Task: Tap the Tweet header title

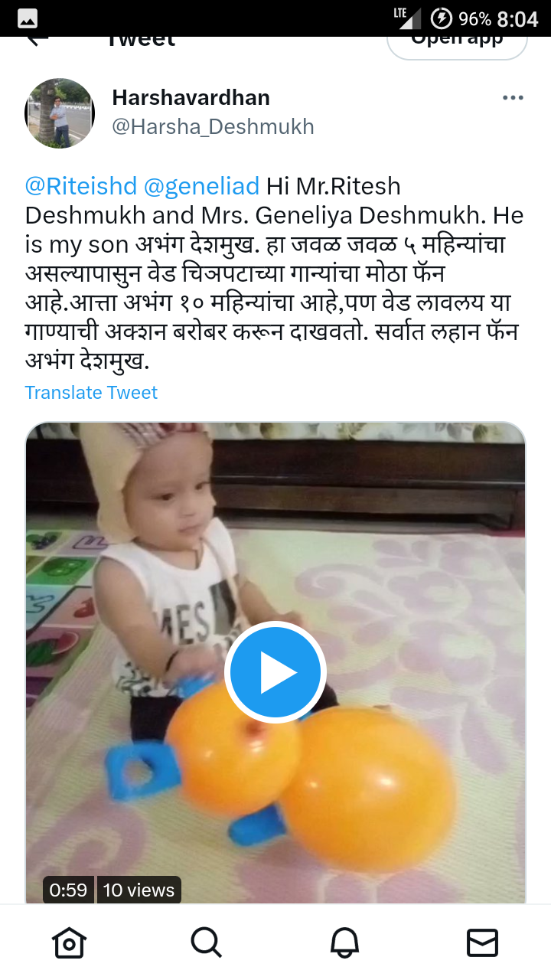Action: 140,41
